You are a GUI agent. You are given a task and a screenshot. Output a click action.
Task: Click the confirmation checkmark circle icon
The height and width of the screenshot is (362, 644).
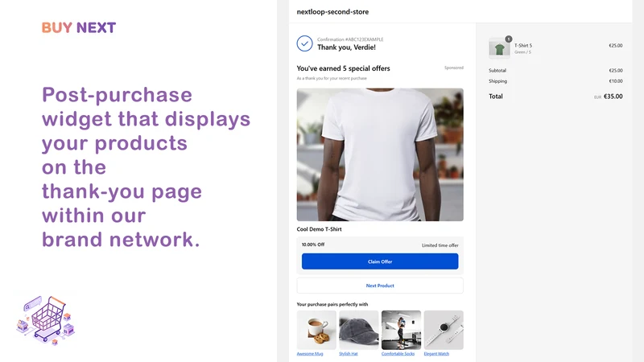pyautogui.click(x=305, y=43)
